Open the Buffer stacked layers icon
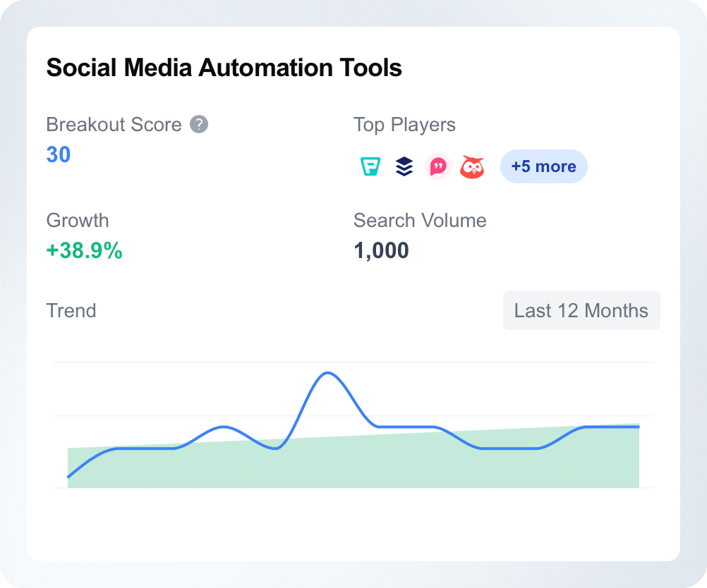Screen dimensions: 707x588 [x=404, y=166]
